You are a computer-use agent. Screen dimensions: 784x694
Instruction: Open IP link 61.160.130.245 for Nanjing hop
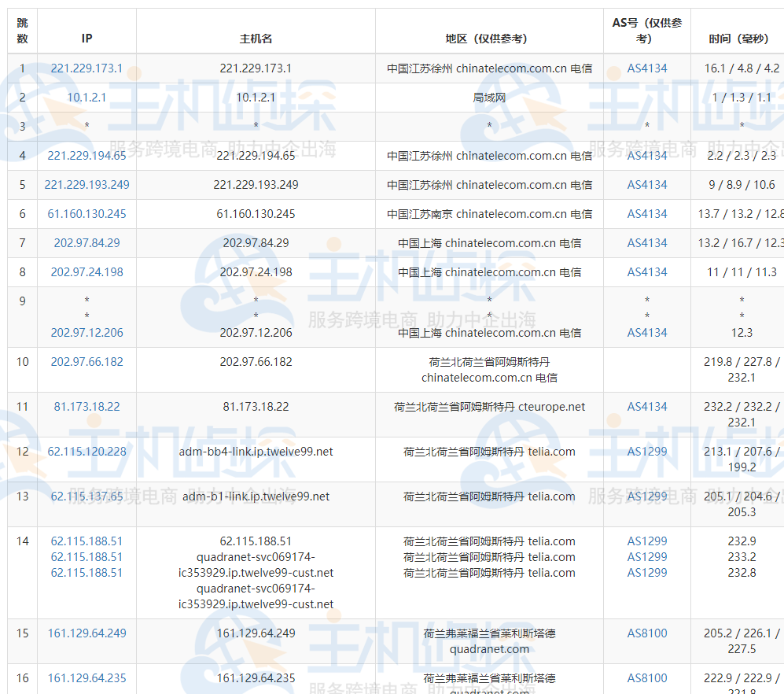86,214
